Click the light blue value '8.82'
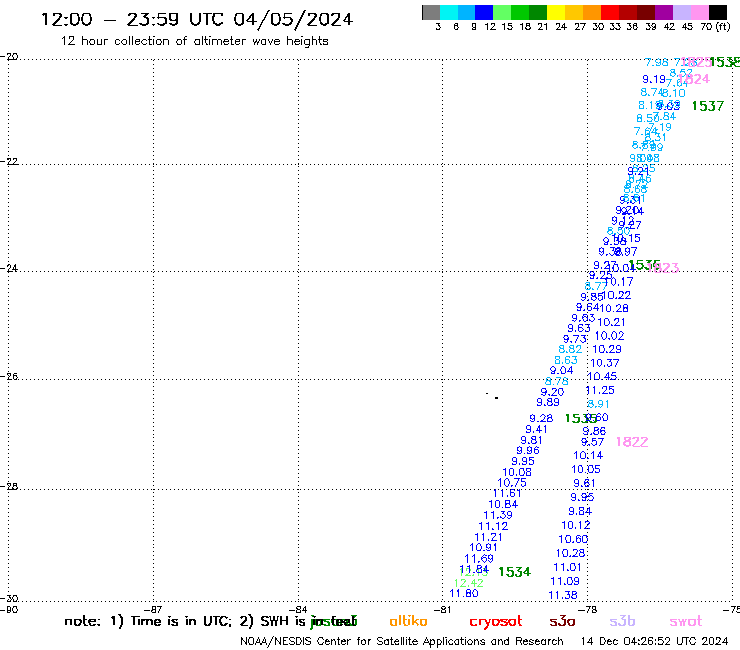The height and width of the screenshot is (650, 740). pos(570,349)
